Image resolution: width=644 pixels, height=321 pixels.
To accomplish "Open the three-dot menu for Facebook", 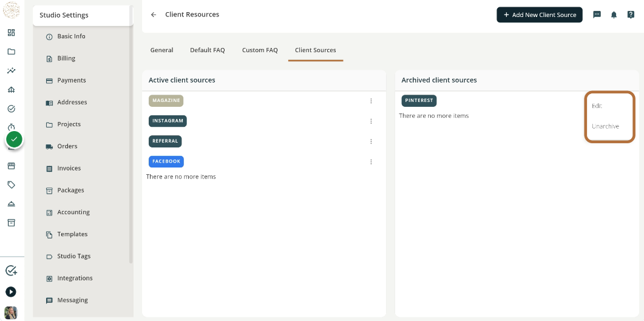I will pyautogui.click(x=371, y=162).
